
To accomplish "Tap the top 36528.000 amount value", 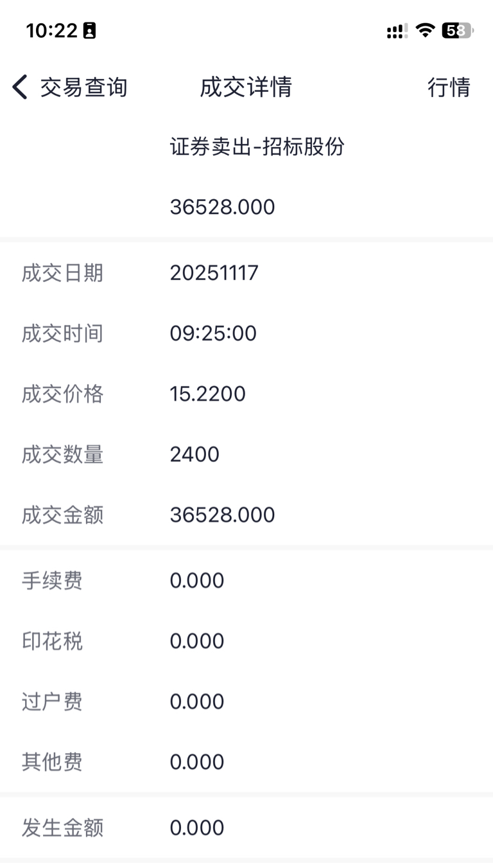I will 222,207.
